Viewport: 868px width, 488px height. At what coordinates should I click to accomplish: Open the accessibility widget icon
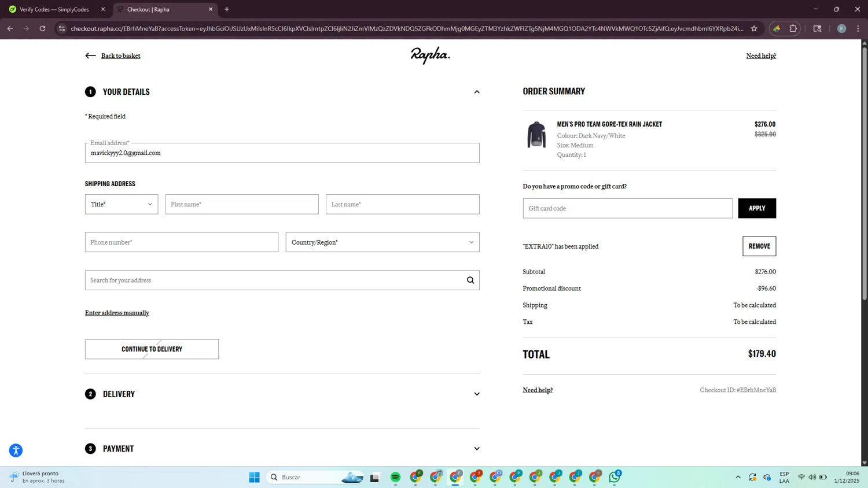(16, 450)
